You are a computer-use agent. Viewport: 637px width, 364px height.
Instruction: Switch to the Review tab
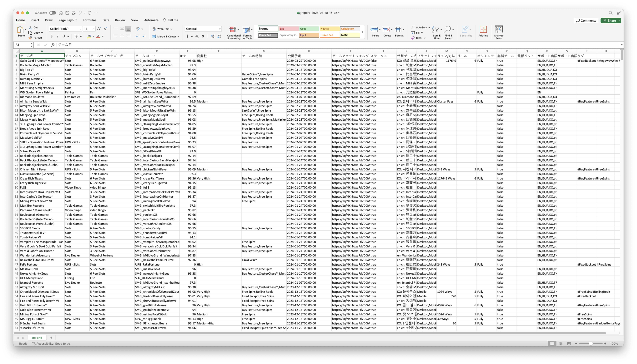(x=120, y=20)
